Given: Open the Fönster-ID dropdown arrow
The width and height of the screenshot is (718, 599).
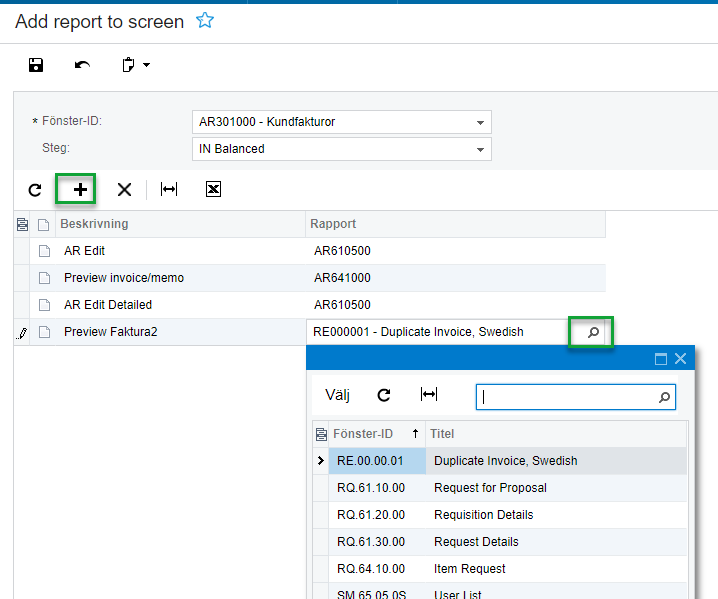Looking at the screenshot, I should (480, 122).
